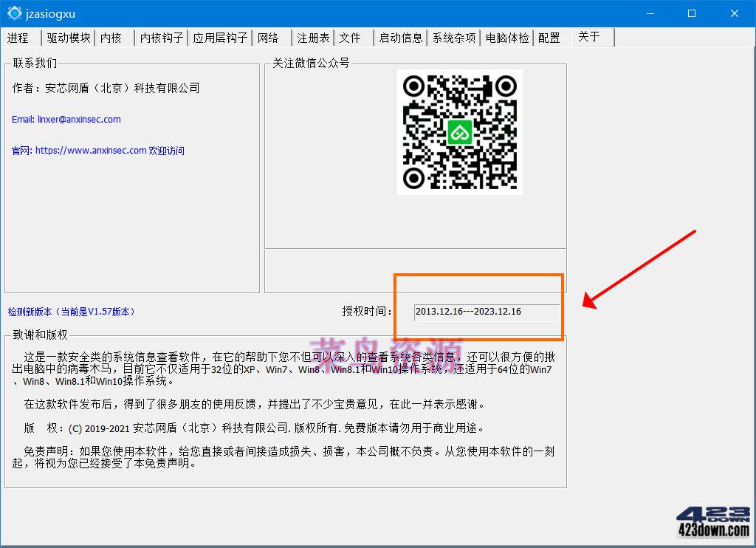Open the 驱动模块 (Driver Modules) tab

click(67, 37)
